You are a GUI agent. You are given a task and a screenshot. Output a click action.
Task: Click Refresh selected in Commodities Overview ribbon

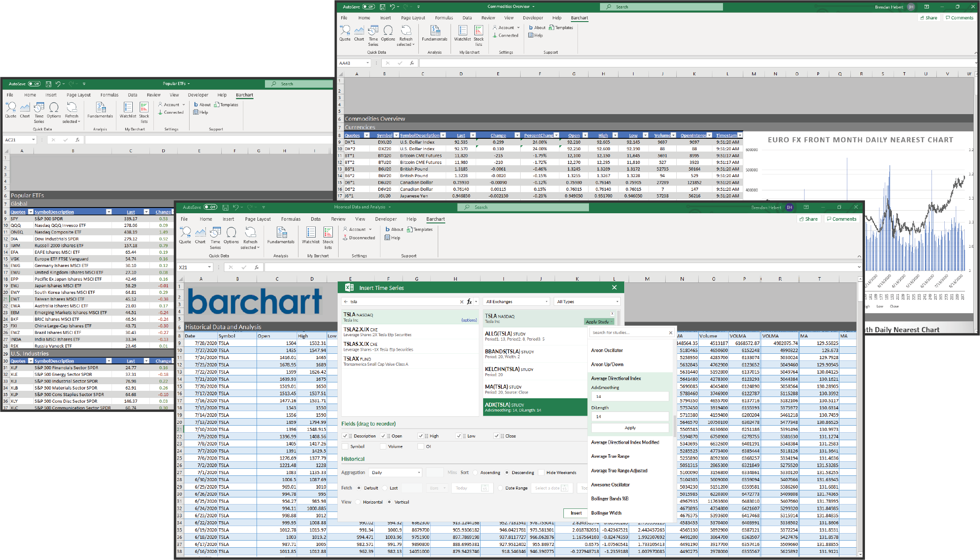click(x=406, y=36)
